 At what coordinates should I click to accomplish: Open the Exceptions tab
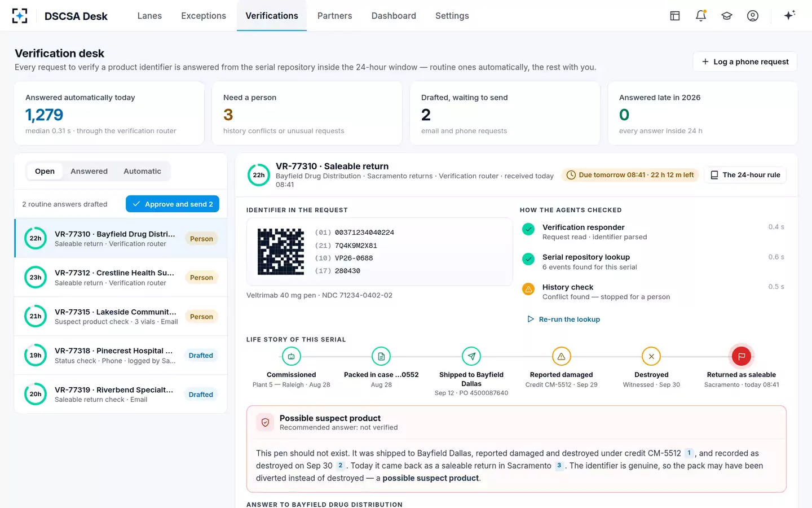click(204, 16)
